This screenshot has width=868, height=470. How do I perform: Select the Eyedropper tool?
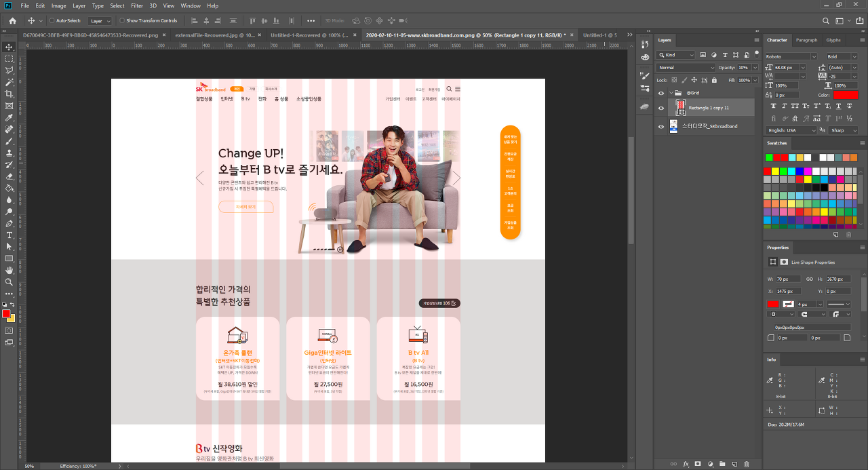coord(9,117)
